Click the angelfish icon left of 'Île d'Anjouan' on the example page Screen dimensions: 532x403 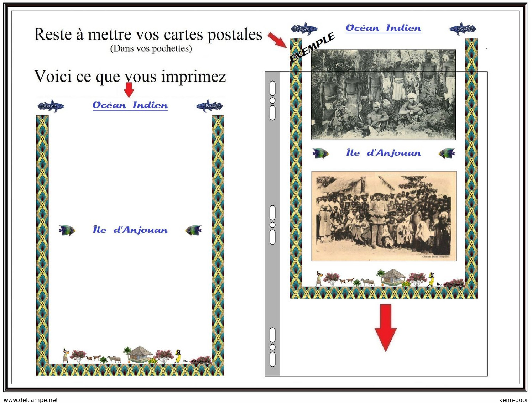(320, 153)
